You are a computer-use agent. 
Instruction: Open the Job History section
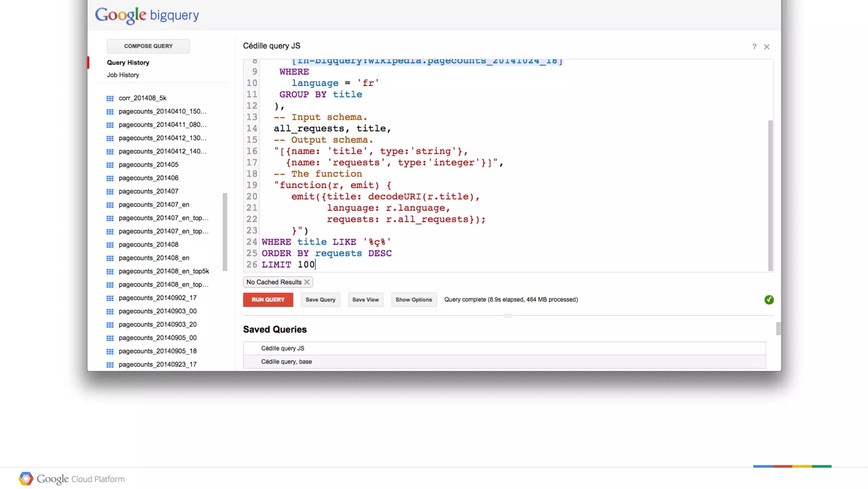point(123,75)
